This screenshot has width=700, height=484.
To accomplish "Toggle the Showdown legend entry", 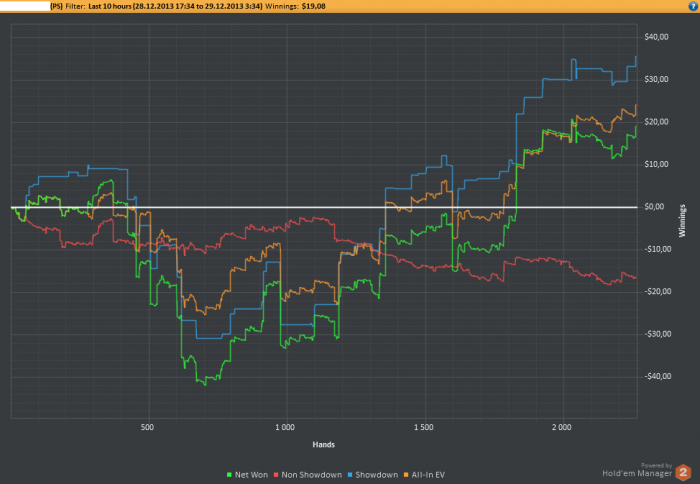I will 372,475.
